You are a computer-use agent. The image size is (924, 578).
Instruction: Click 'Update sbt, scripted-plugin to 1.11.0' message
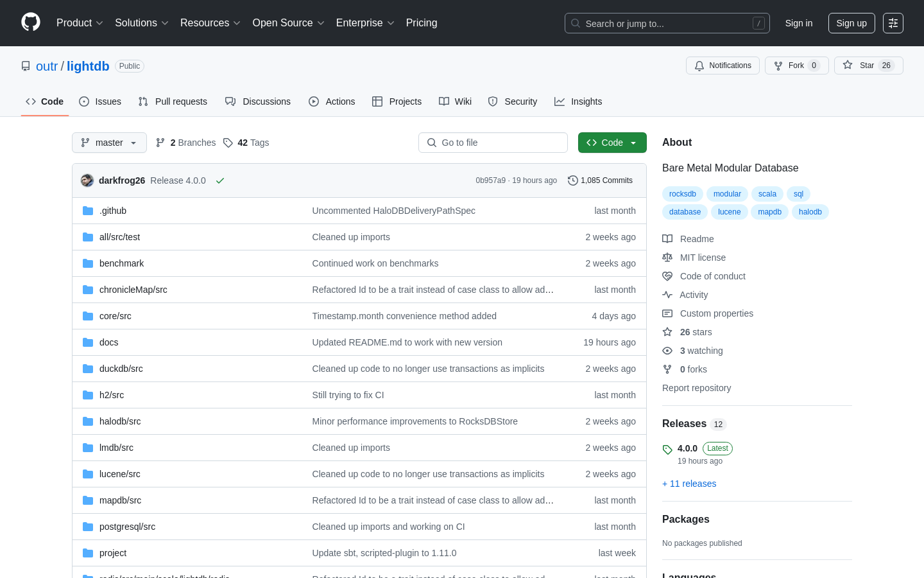tap(384, 553)
